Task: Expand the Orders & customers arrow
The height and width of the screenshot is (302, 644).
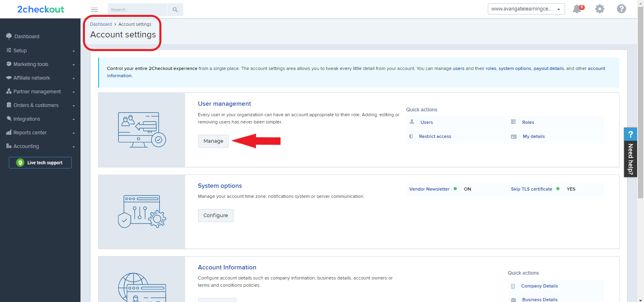Action: (74, 106)
